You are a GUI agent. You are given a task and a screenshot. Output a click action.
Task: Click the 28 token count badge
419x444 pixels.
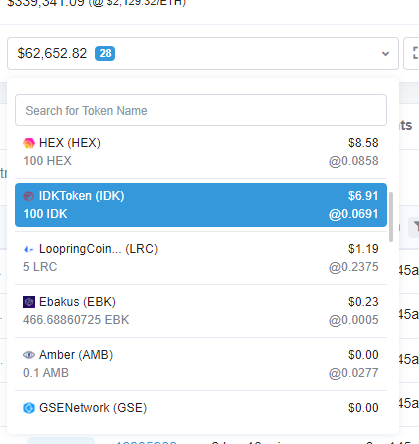(x=105, y=53)
